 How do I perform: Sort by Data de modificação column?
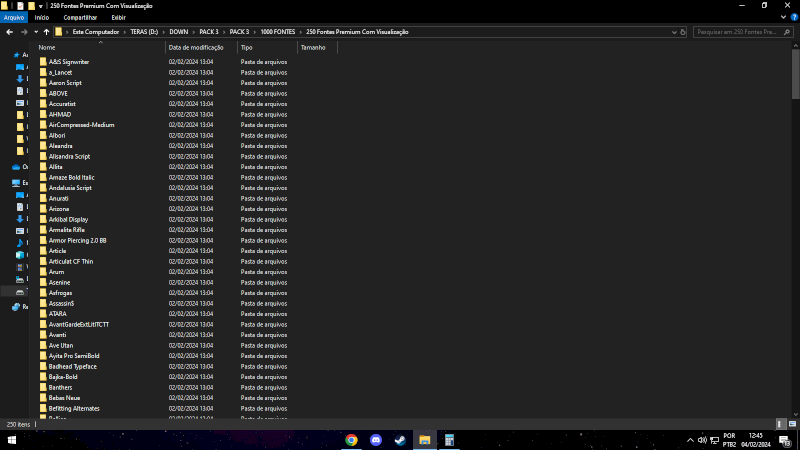pos(196,47)
